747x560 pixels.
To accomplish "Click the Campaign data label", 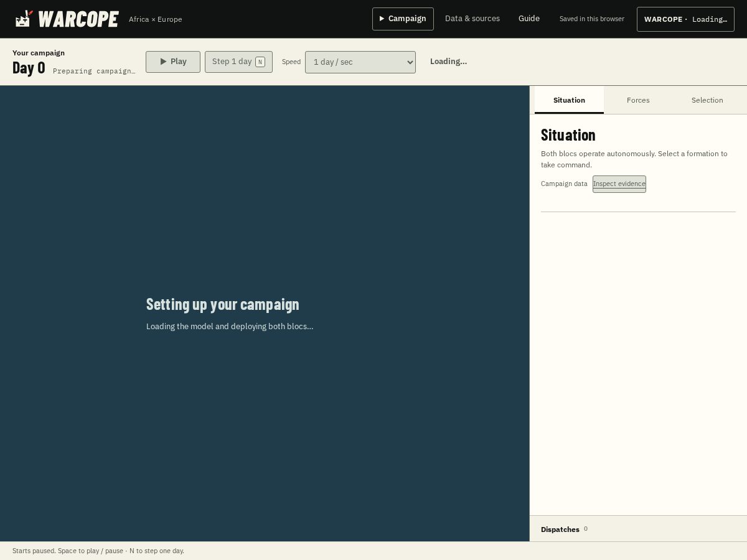I will click(x=564, y=184).
